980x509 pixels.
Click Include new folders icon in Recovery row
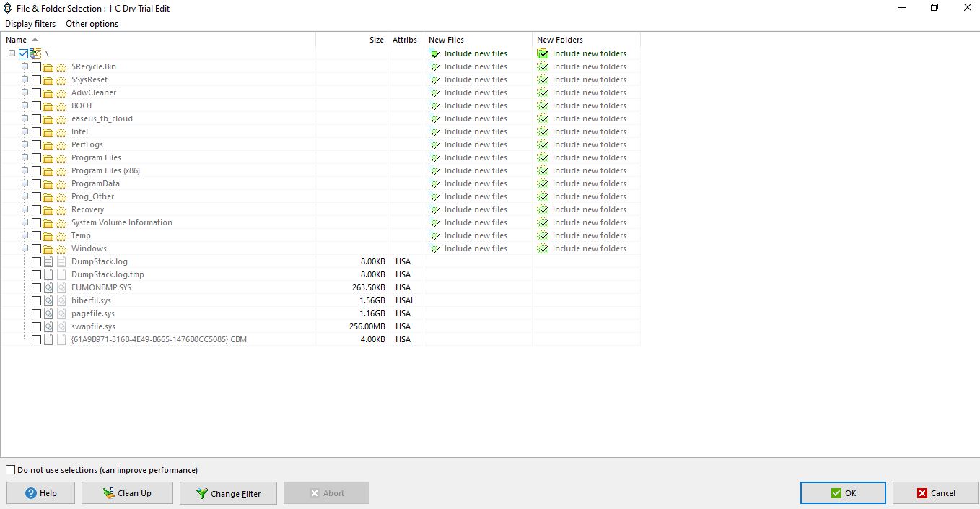tap(543, 209)
